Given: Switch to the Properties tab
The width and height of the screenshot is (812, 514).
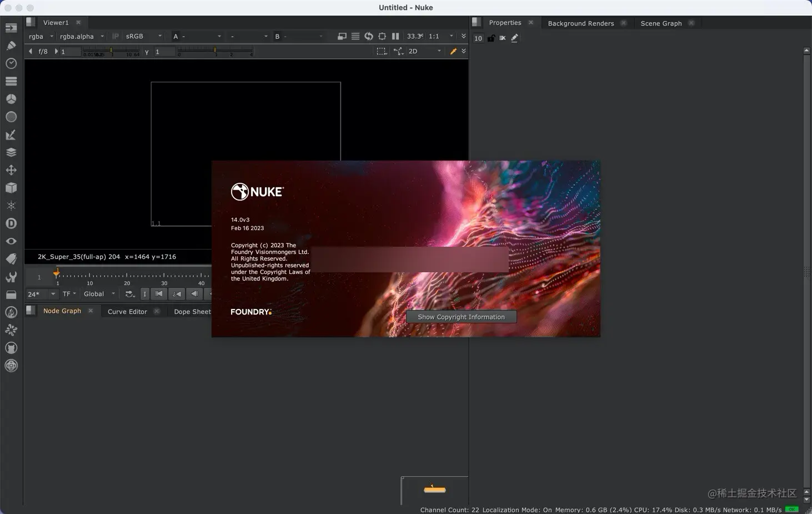Looking at the screenshot, I should pyautogui.click(x=505, y=22).
